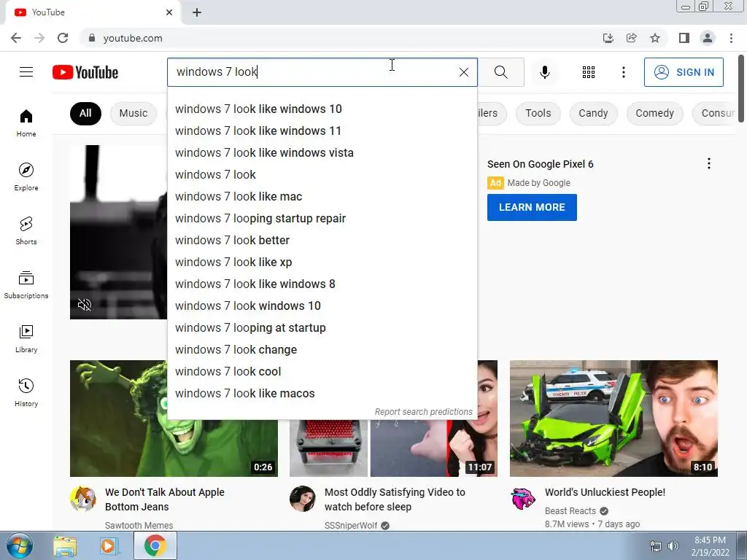Open the Beast Reacts channel link

point(570,511)
